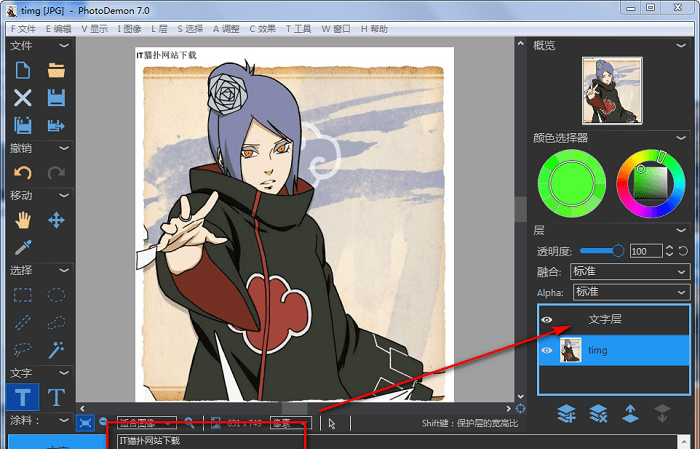Collapse the 层 panel
Viewport: 700px width, 466px height.
681,230
